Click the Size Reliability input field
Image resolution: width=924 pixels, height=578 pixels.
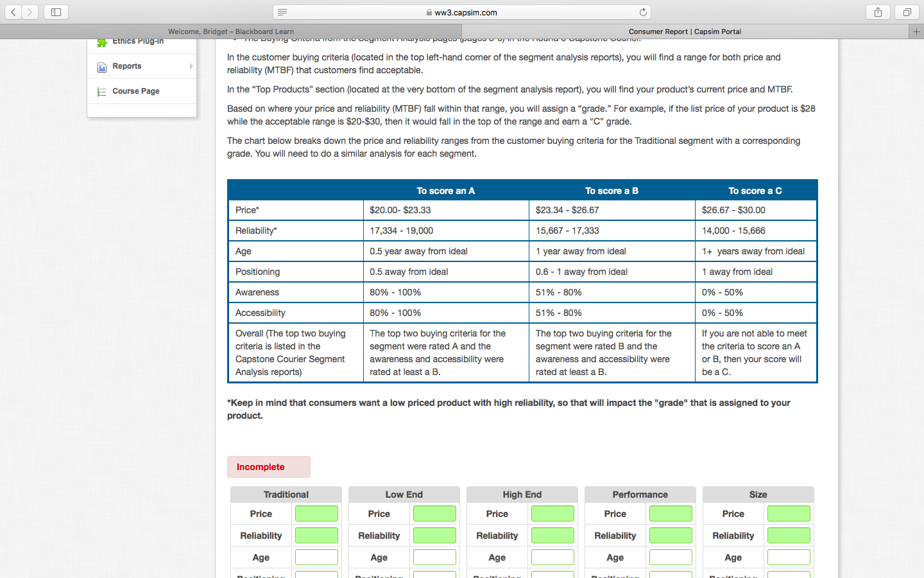[x=789, y=536]
